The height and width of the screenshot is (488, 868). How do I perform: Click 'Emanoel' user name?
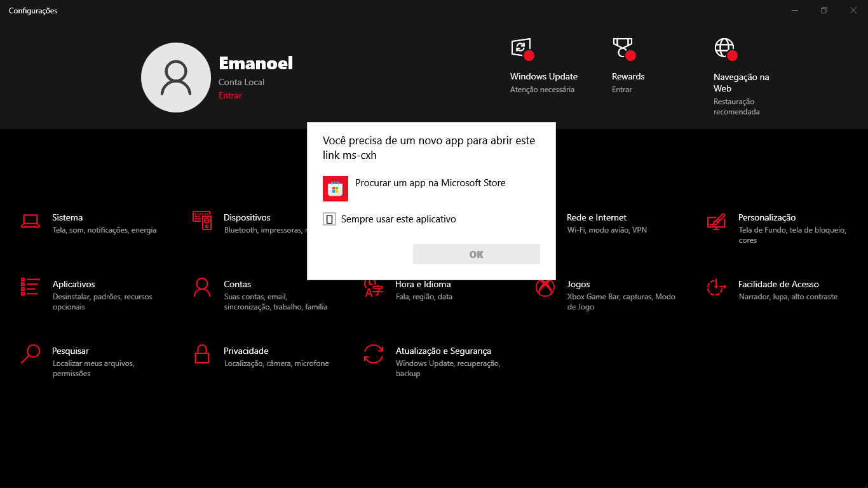(x=255, y=63)
